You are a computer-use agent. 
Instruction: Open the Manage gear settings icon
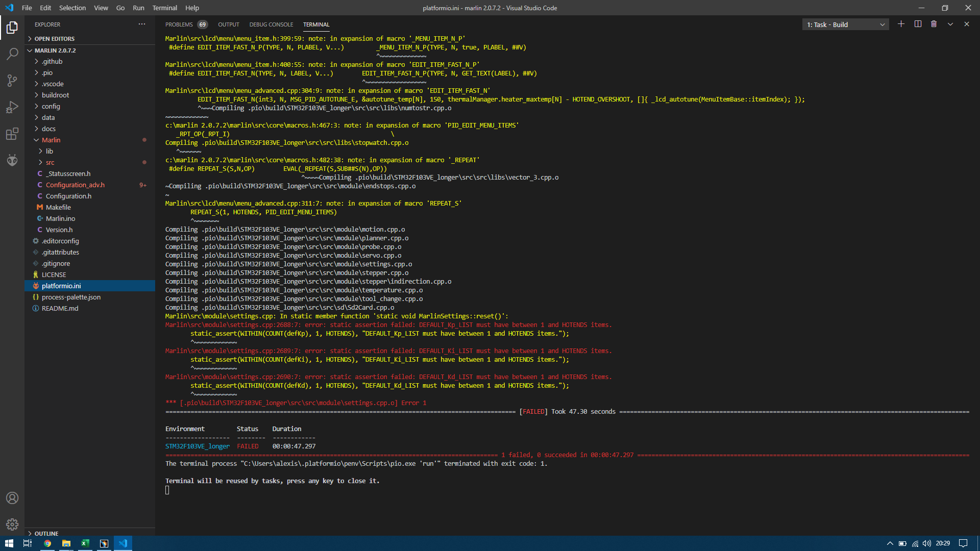[x=12, y=524]
